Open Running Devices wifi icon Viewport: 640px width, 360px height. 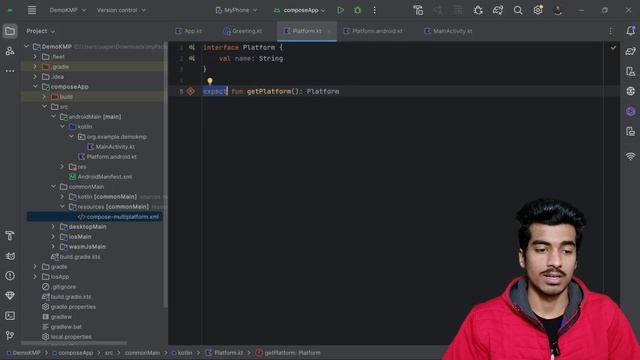[630, 156]
